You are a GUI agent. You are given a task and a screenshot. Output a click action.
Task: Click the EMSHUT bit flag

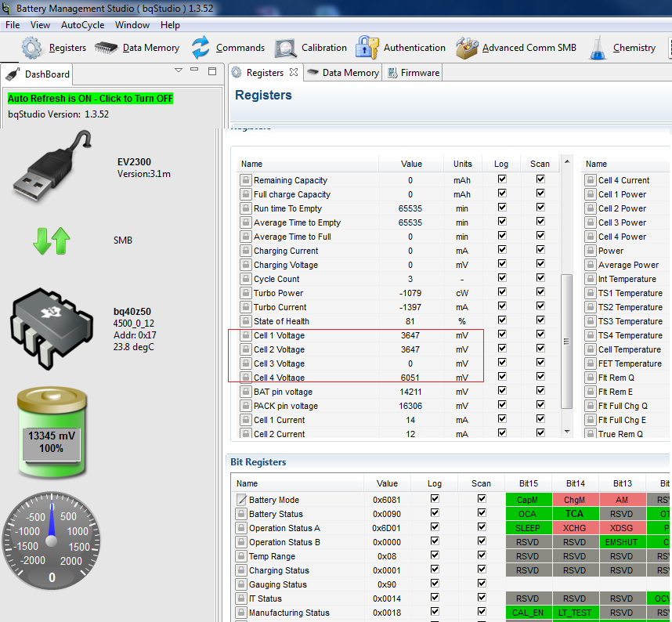point(621,542)
